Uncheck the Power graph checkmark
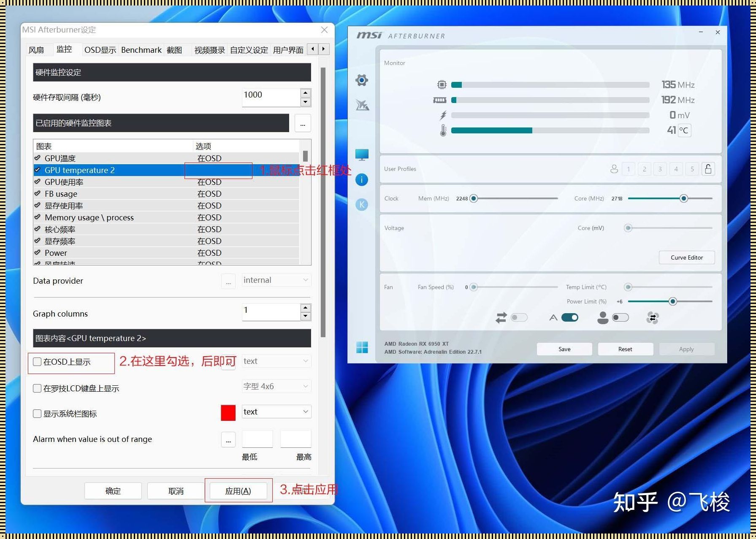This screenshot has height=539, width=756. point(38,252)
